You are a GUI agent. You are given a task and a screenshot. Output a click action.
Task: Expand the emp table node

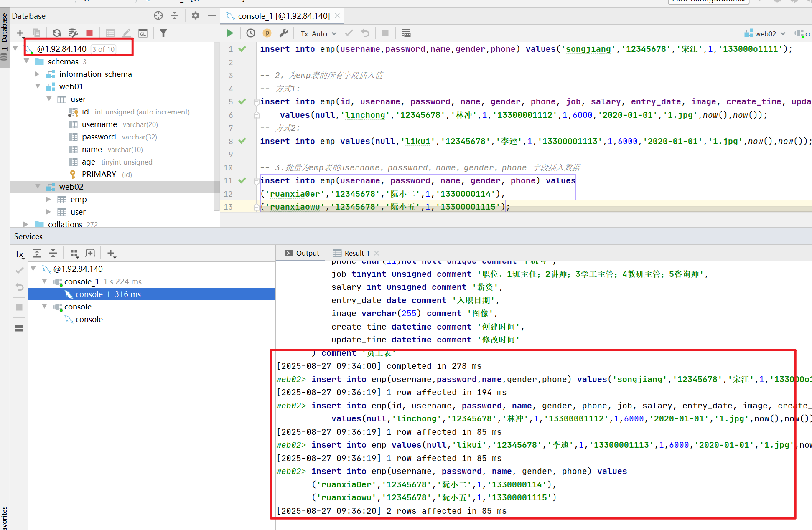48,199
